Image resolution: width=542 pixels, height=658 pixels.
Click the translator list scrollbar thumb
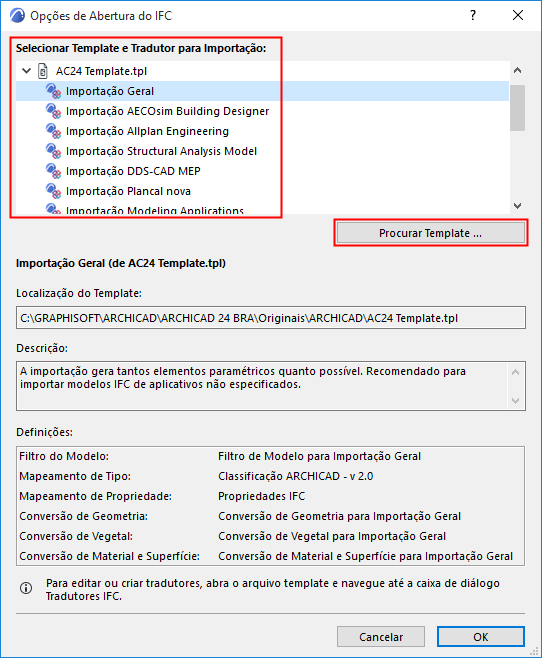coord(518,108)
